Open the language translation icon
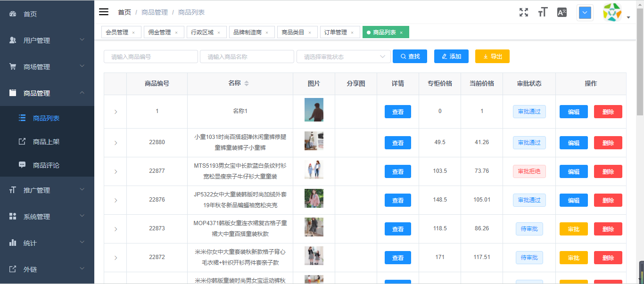Viewport: 644px width, 284px height. (561, 12)
